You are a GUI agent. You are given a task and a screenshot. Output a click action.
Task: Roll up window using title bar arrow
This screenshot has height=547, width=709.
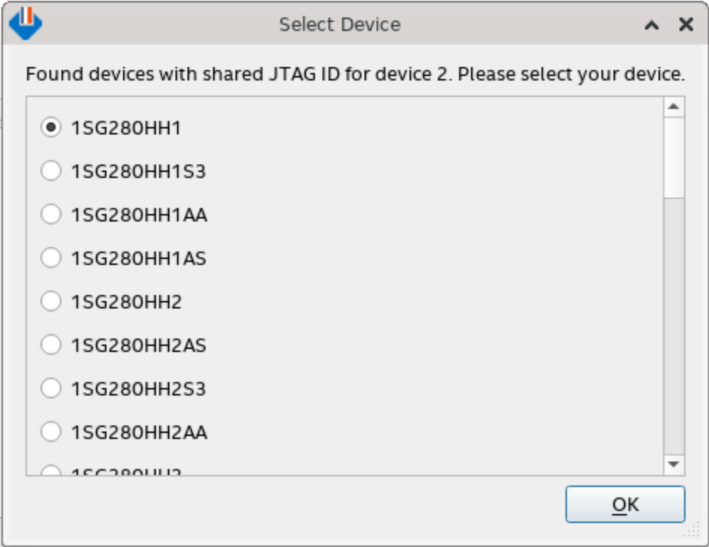(x=652, y=25)
